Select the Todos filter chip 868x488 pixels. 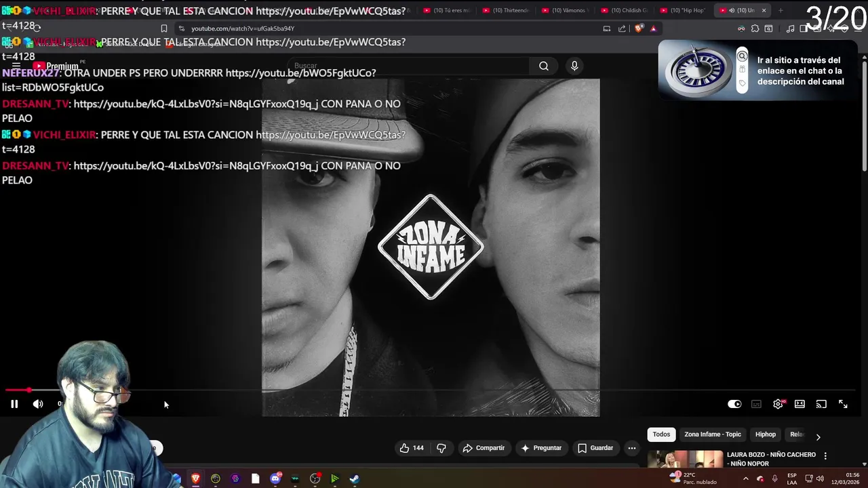[x=661, y=434]
